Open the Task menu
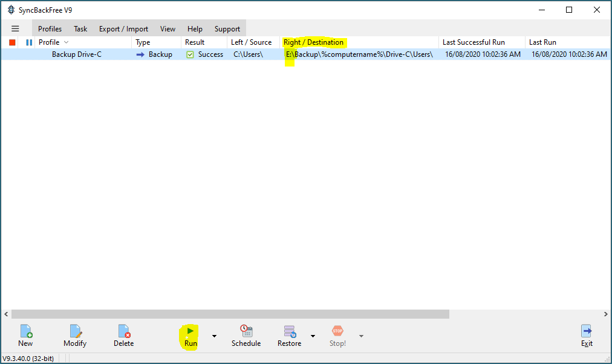This screenshot has height=364, width=612. point(80,29)
